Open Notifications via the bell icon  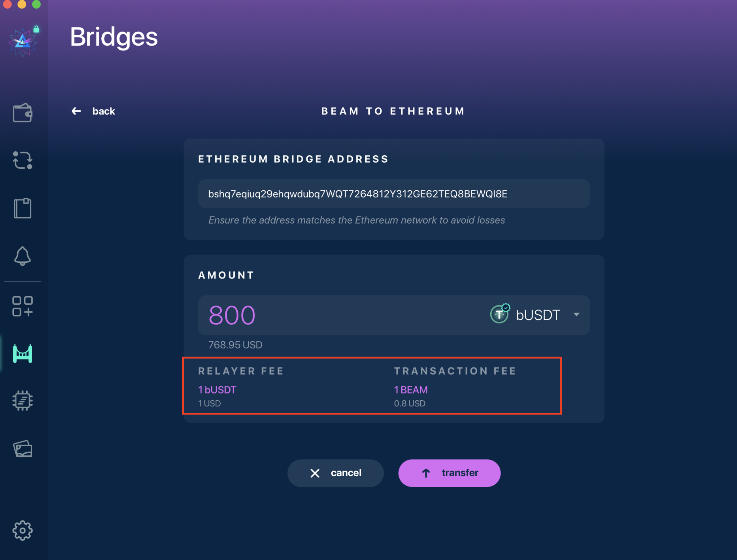tap(22, 256)
